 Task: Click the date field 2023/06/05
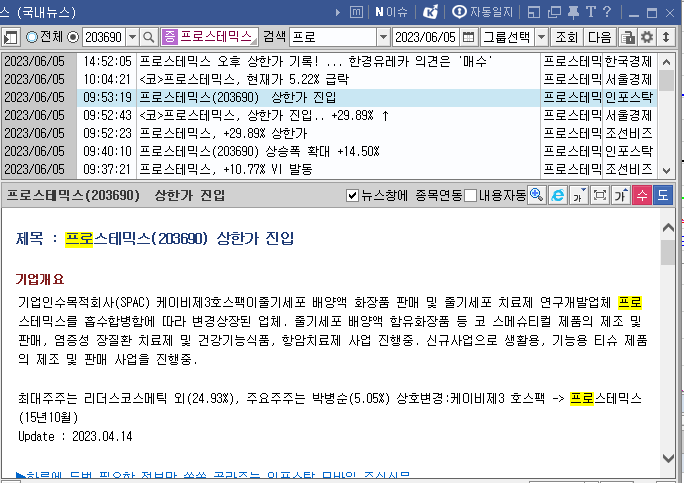(426, 37)
